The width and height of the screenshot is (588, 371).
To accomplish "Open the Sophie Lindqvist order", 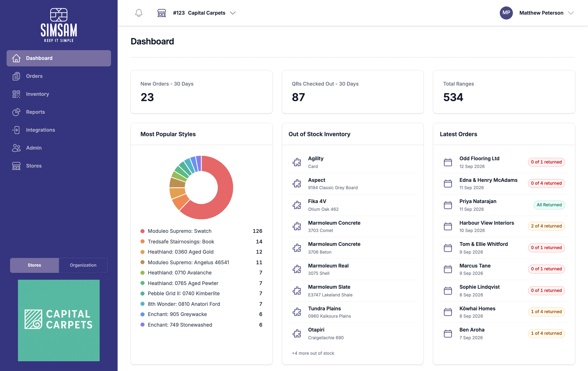I will pos(504,291).
